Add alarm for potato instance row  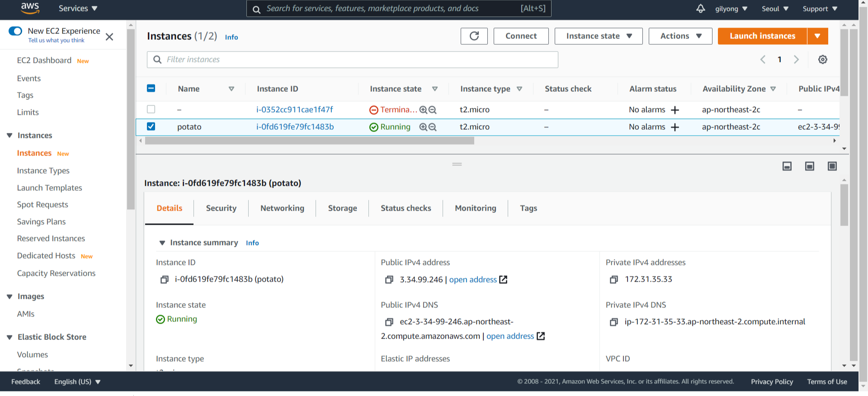click(x=675, y=127)
